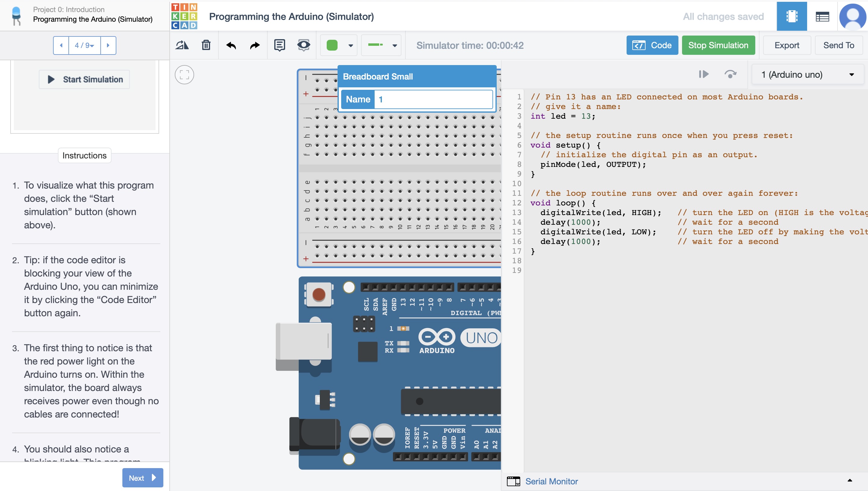Open the green wire color swatch
This screenshot has width=868, height=491.
[x=338, y=45]
